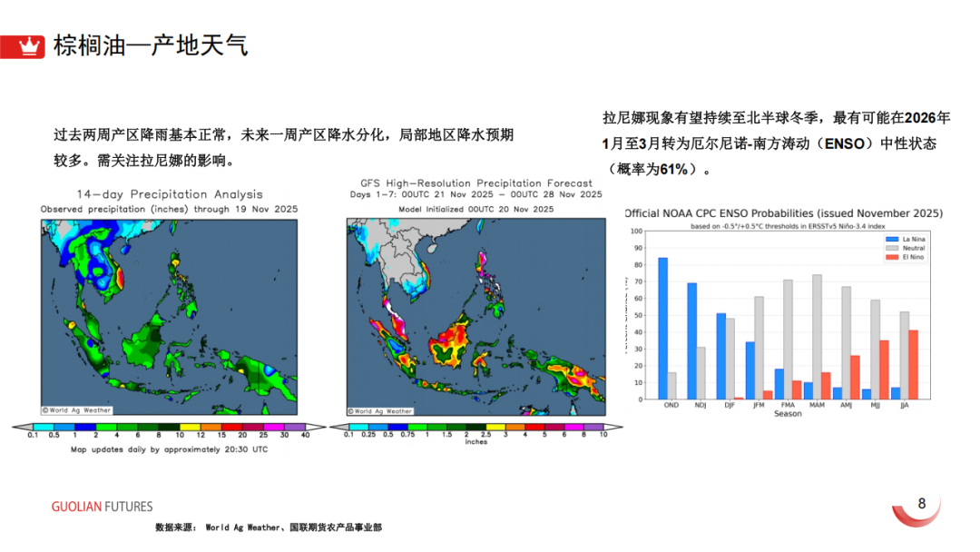The width and height of the screenshot is (980, 552).
Task: Click the MJJ El Nino red bar
Action: pyautogui.click(x=885, y=370)
